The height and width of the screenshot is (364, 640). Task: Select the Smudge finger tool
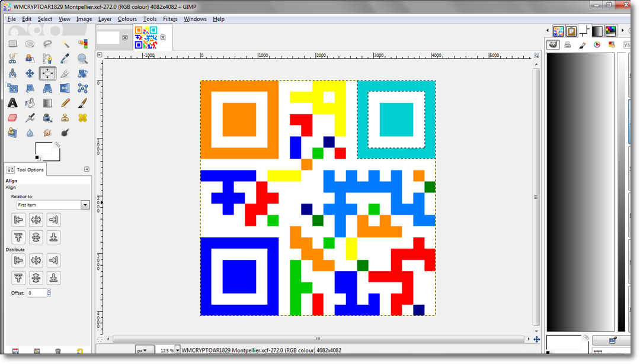[47, 133]
